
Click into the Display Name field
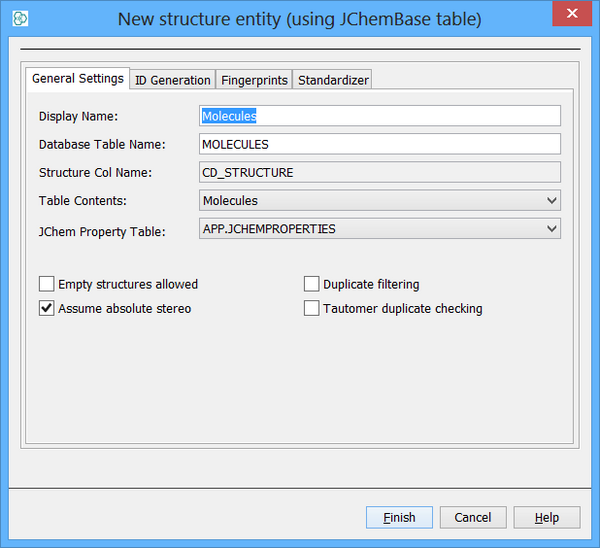pyautogui.click(x=380, y=116)
